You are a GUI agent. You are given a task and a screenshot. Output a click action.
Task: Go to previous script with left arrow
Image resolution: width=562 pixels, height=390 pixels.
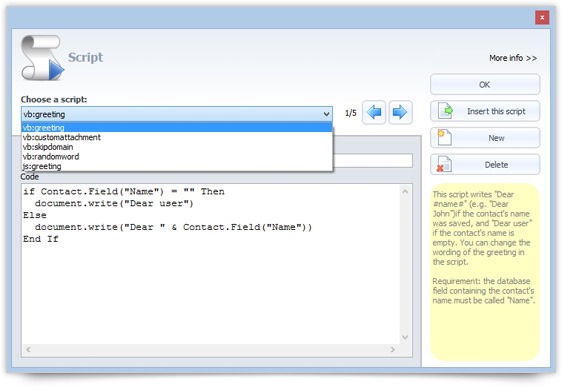tap(374, 113)
